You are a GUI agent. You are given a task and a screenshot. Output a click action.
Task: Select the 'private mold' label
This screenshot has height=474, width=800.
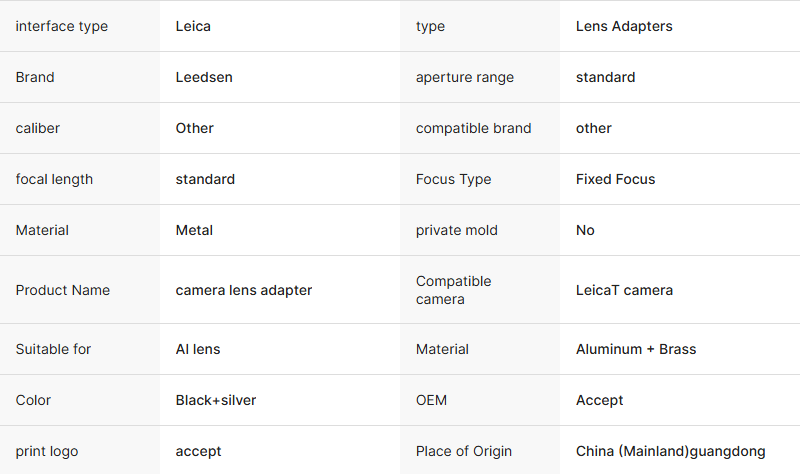tap(456, 230)
